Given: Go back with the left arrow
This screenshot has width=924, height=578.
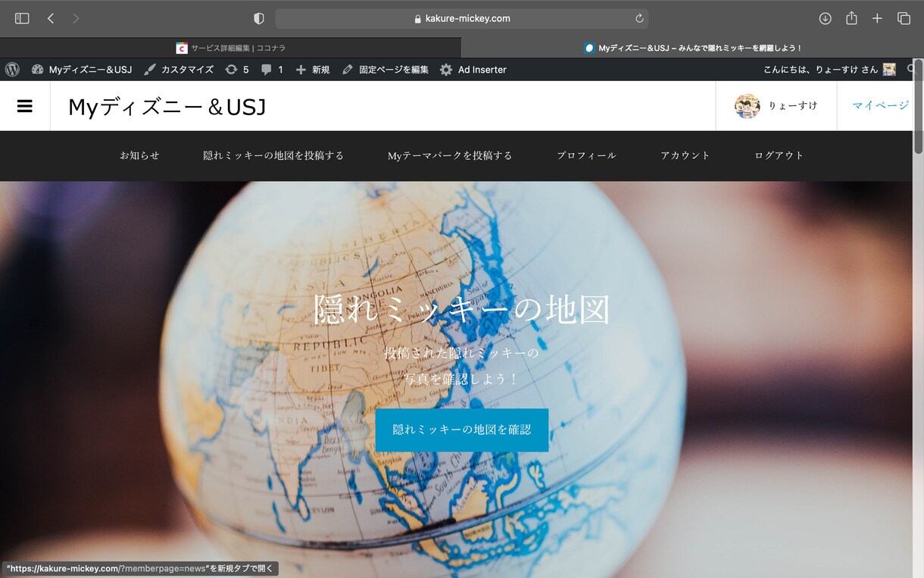Looking at the screenshot, I should 51,18.
